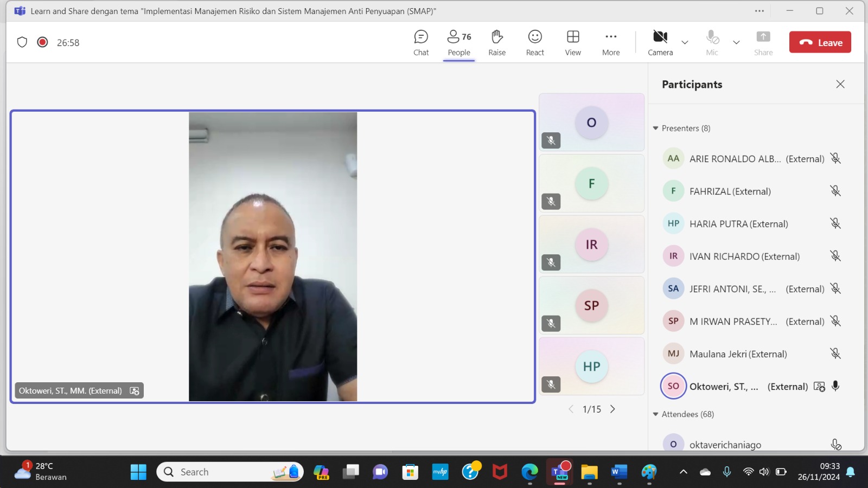Toggle the People participants panel

coord(459,42)
